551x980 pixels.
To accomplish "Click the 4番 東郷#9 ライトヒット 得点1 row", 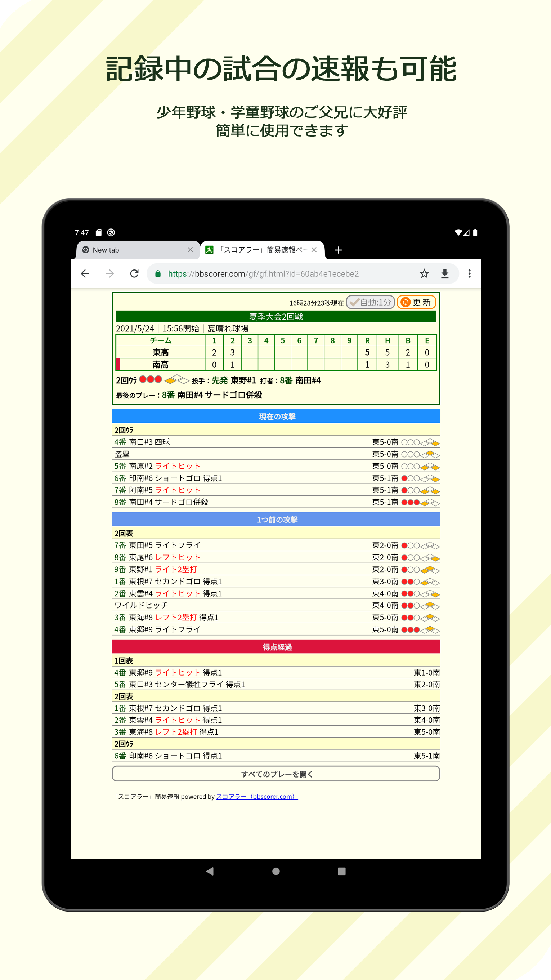I will pyautogui.click(x=276, y=673).
